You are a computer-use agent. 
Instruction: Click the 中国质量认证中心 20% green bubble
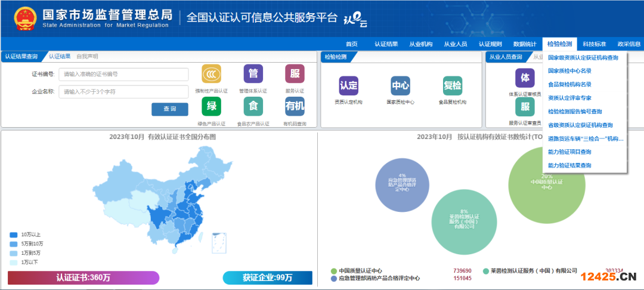click(547, 185)
